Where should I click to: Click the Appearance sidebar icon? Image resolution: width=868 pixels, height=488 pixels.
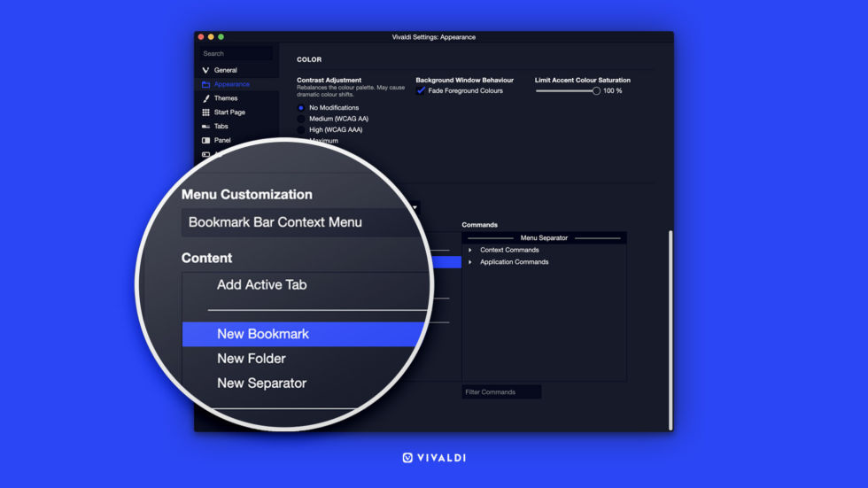click(205, 85)
